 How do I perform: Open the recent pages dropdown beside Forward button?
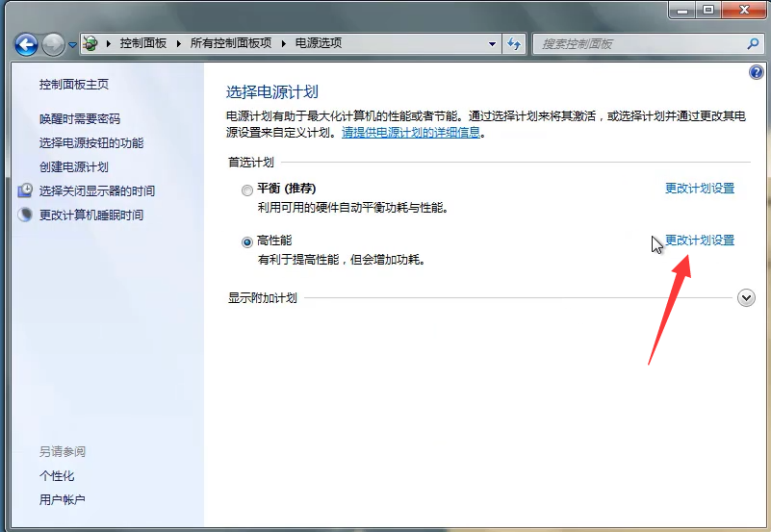pos(72,45)
